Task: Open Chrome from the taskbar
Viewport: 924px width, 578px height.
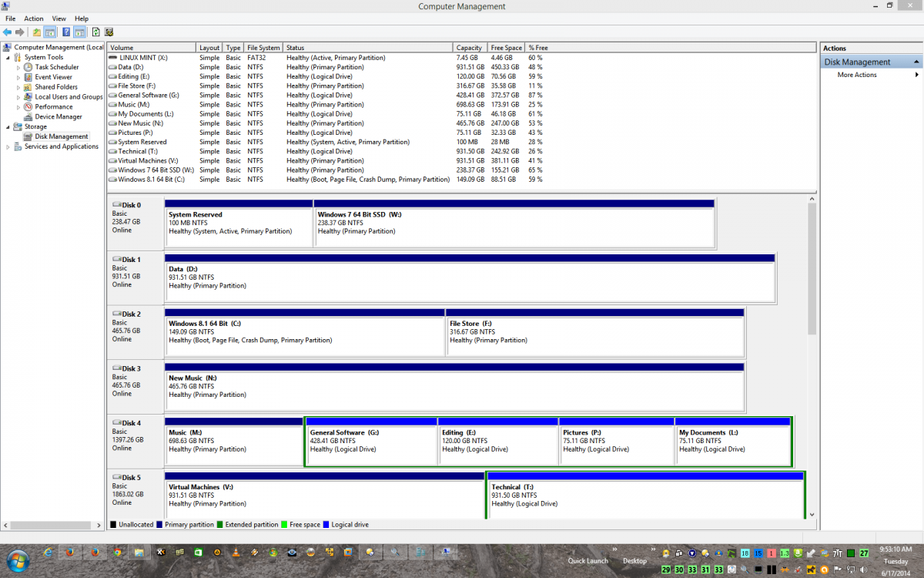Action: point(117,552)
